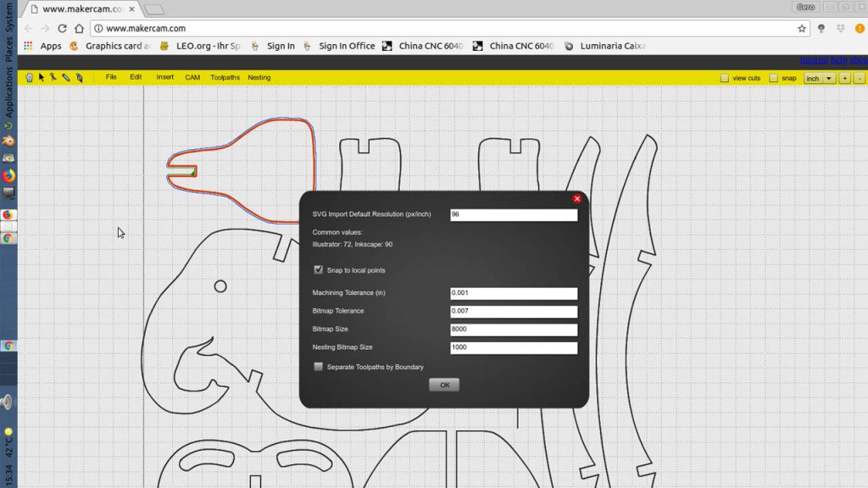Close the makercam browser tab
The height and width of the screenshot is (488, 868).
point(131,8)
